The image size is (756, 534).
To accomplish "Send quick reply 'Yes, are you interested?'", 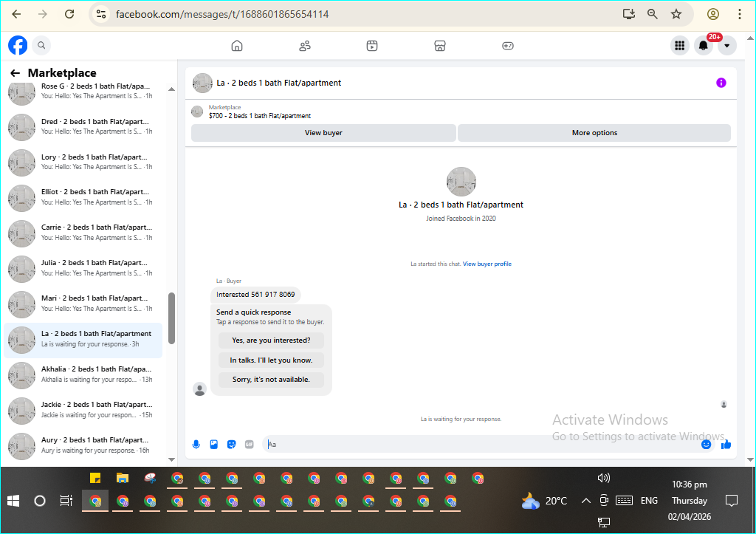I will [271, 340].
